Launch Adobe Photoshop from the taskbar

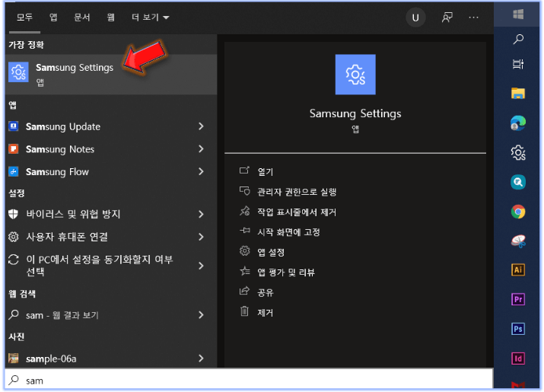pos(518,329)
